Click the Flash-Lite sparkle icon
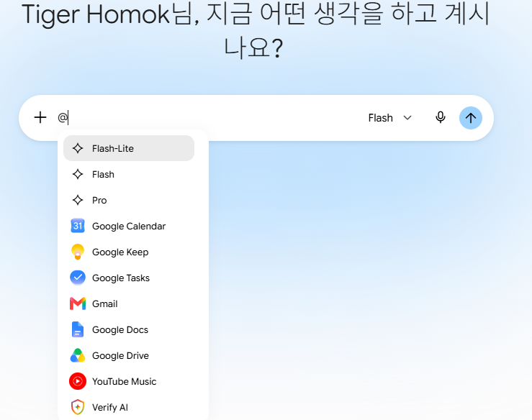532x420 pixels. coord(78,148)
